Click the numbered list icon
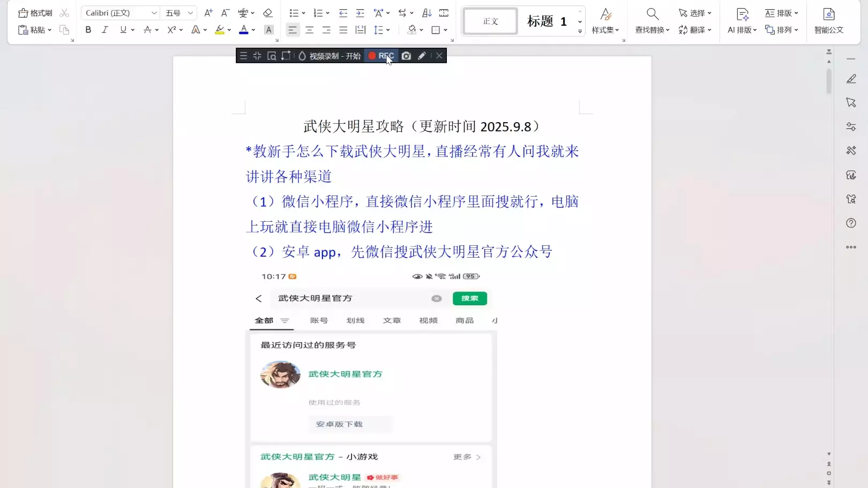868x488 pixels. tap(318, 13)
